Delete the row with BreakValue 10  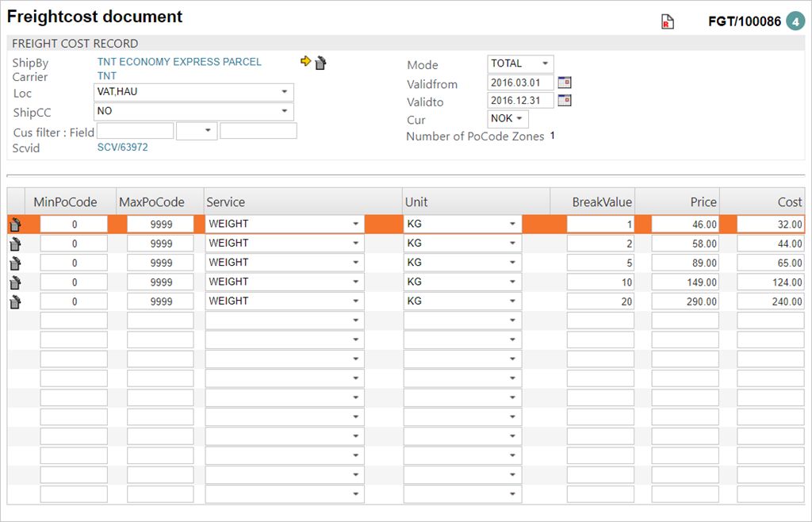click(15, 282)
